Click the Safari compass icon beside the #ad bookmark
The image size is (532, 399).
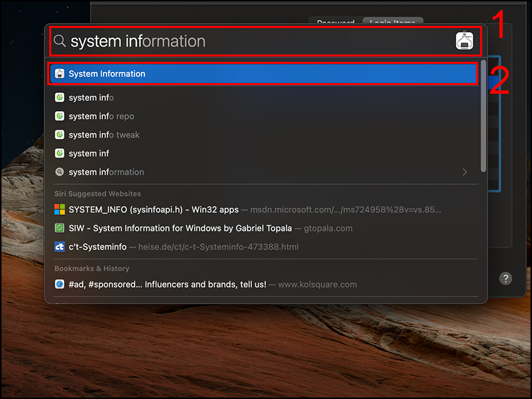click(x=61, y=284)
